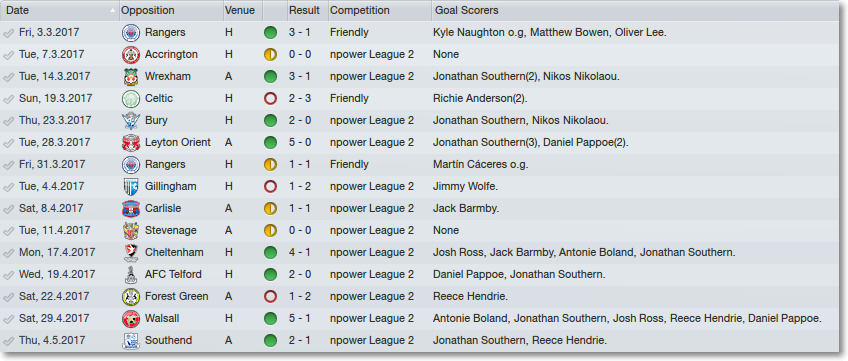Click the Walsall club badge icon
This screenshot has width=848, height=361.
(130, 318)
